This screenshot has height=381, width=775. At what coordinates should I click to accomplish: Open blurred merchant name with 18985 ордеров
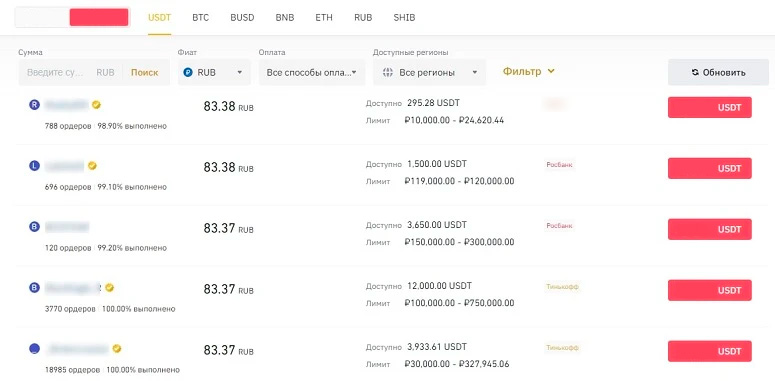pos(77,349)
